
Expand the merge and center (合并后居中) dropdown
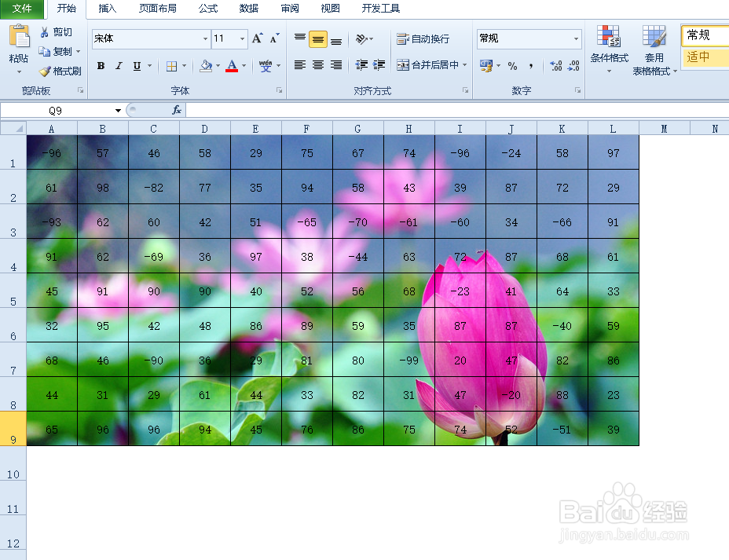tap(463, 66)
